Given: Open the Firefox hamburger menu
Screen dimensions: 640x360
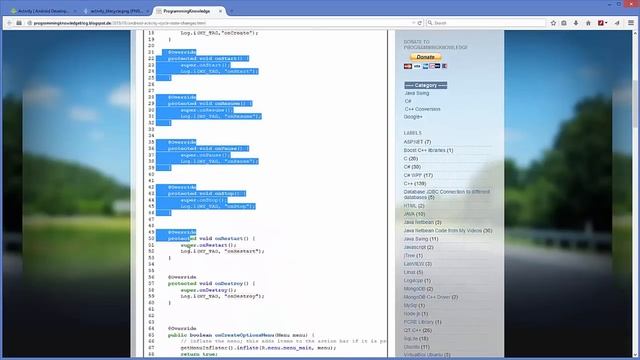Looking at the screenshot, I should (x=631, y=23).
